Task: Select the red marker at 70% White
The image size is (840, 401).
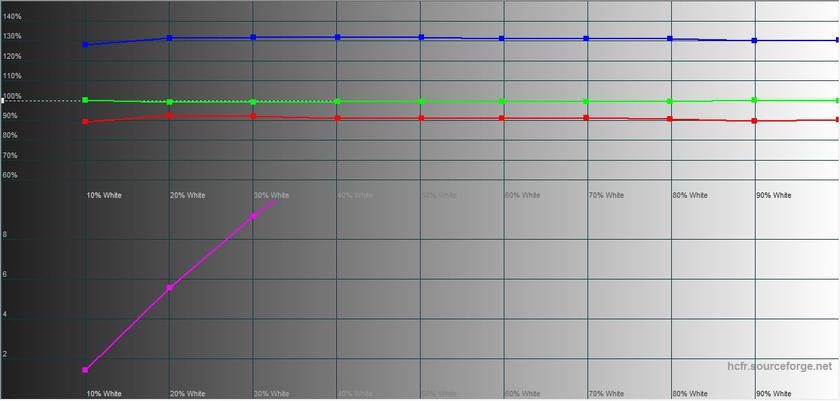Action: pos(587,118)
